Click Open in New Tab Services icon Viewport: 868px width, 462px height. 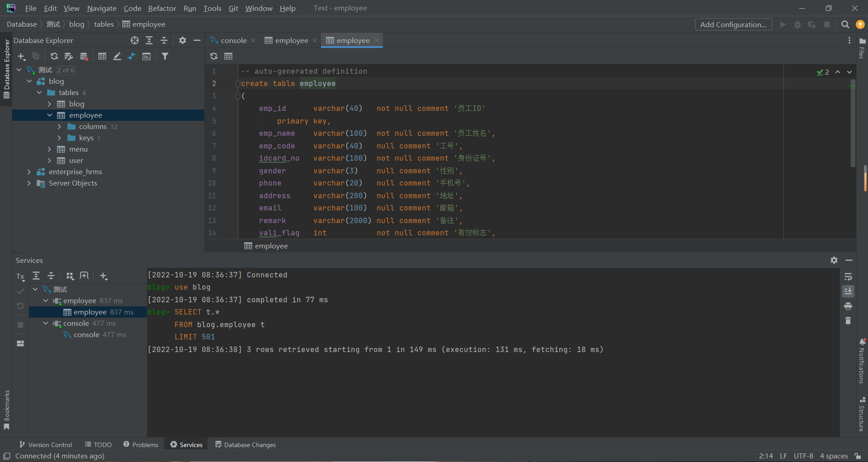(84, 276)
